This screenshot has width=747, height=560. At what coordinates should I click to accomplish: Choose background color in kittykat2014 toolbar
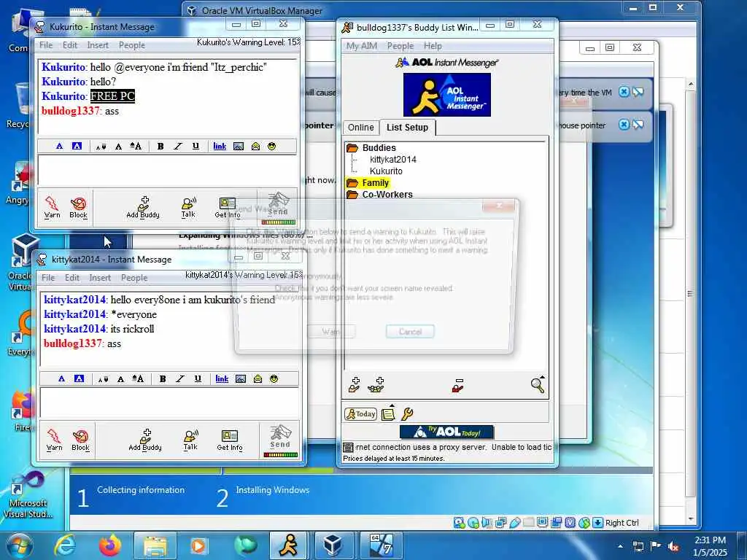coord(79,378)
